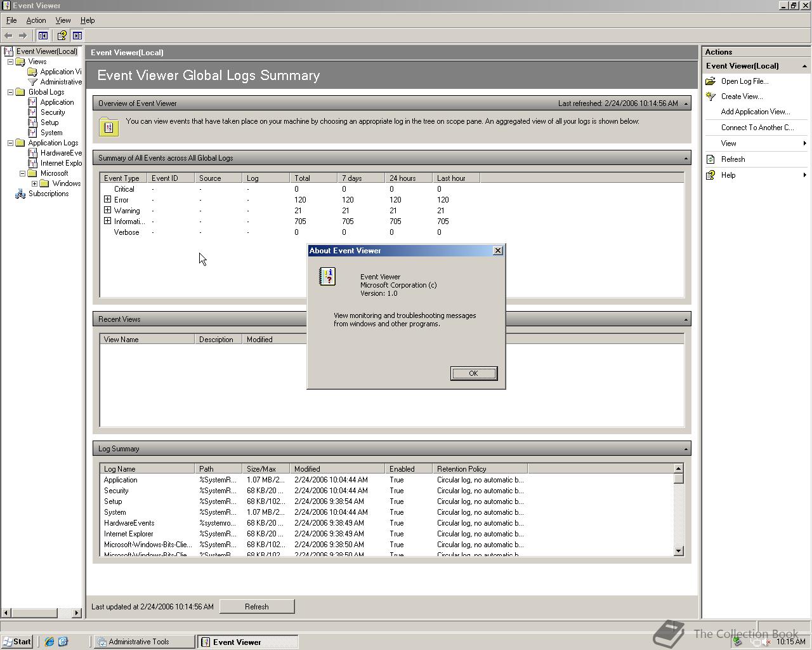Expand the Warning event type row
812x650 pixels.
point(107,210)
